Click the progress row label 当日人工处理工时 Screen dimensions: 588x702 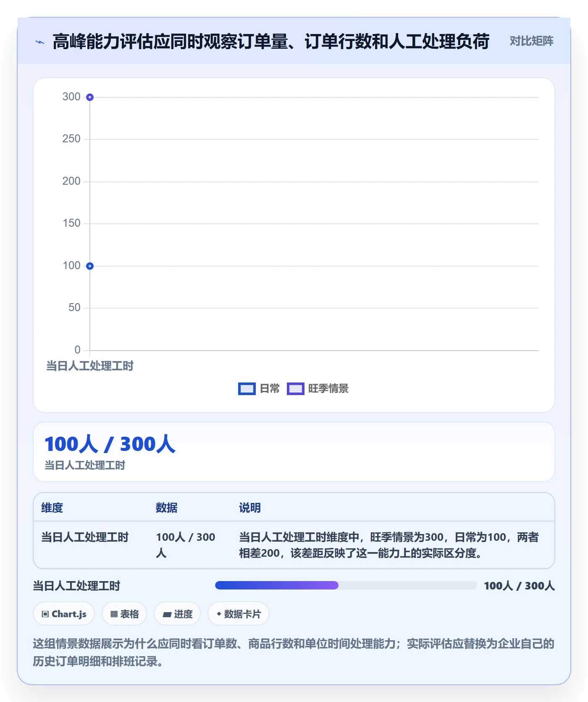[76, 586]
